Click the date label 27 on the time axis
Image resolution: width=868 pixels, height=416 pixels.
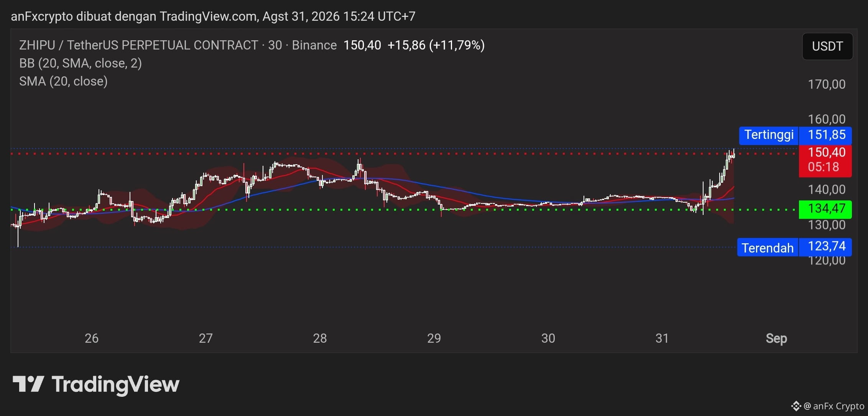[x=206, y=338]
